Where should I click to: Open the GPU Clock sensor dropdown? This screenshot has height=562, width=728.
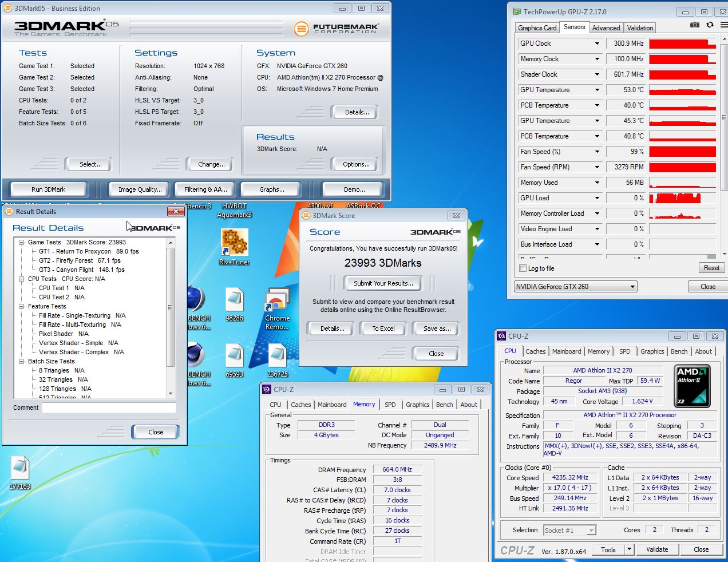[x=597, y=43]
